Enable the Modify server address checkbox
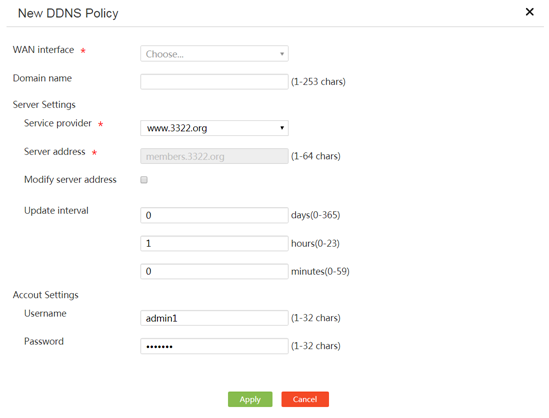 pyautogui.click(x=144, y=180)
